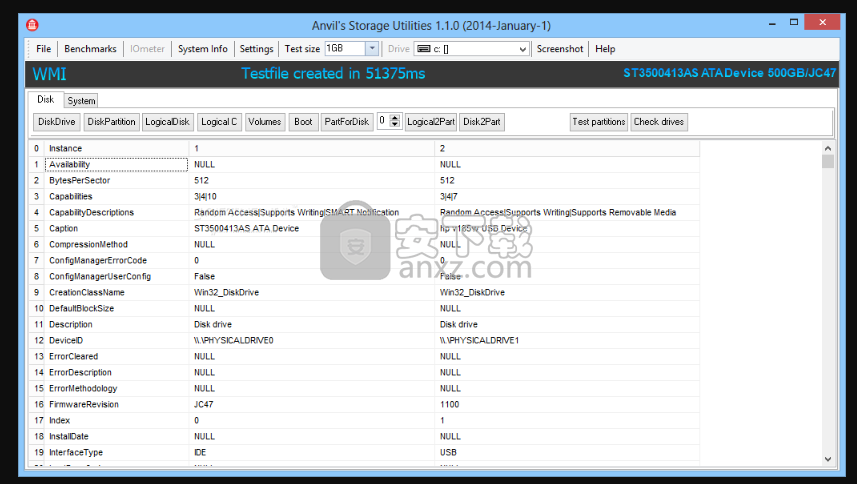This screenshot has height=484, width=857.
Task: Click the Screenshot toolbar button
Action: click(x=560, y=49)
